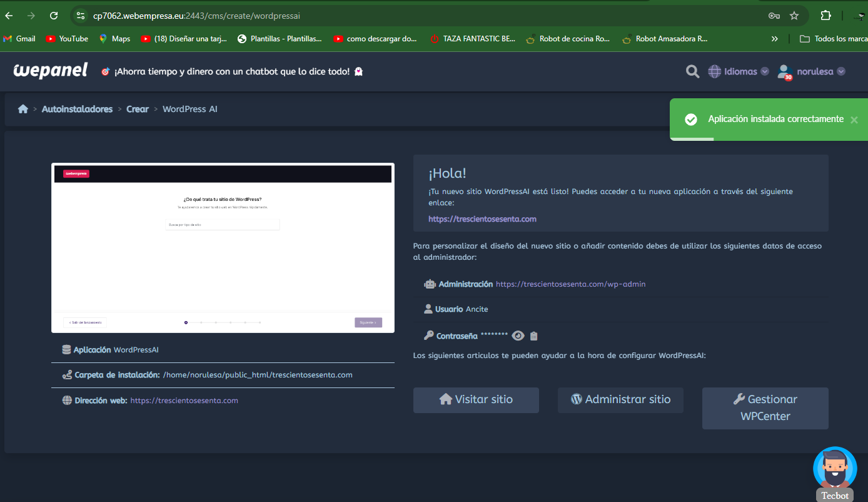
Task: Click the globe icon beside Dirección web
Action: tap(67, 401)
